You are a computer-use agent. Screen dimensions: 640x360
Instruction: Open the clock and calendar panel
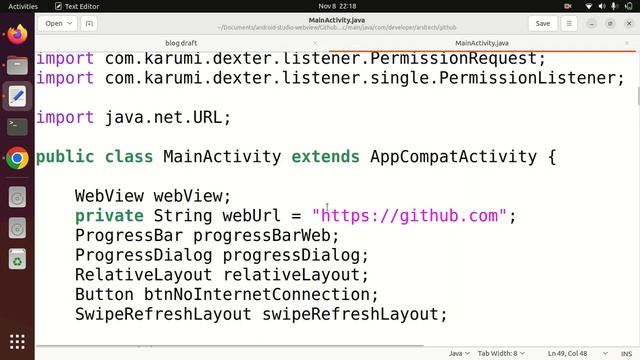pyautogui.click(x=337, y=6)
